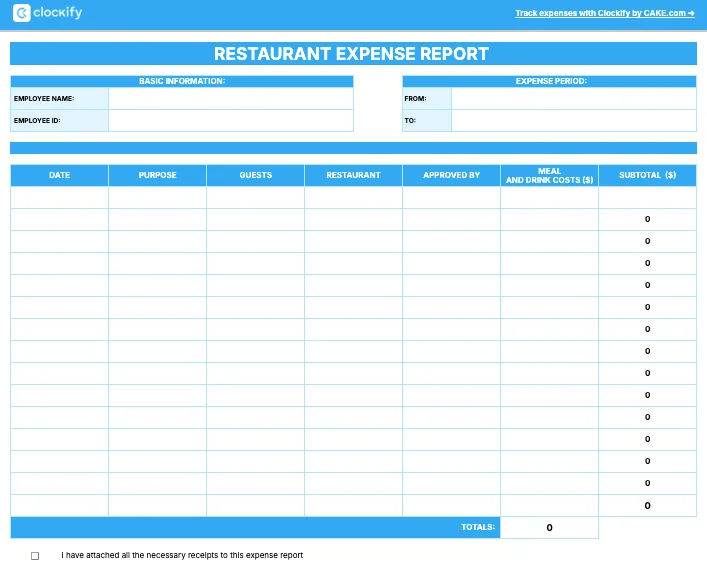Click the TO: label

pos(410,120)
